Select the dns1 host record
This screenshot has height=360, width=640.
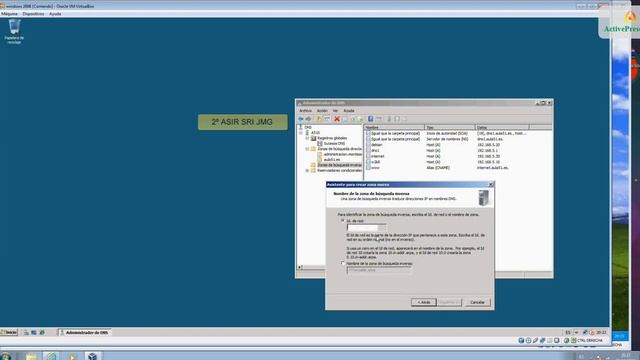click(x=375, y=151)
